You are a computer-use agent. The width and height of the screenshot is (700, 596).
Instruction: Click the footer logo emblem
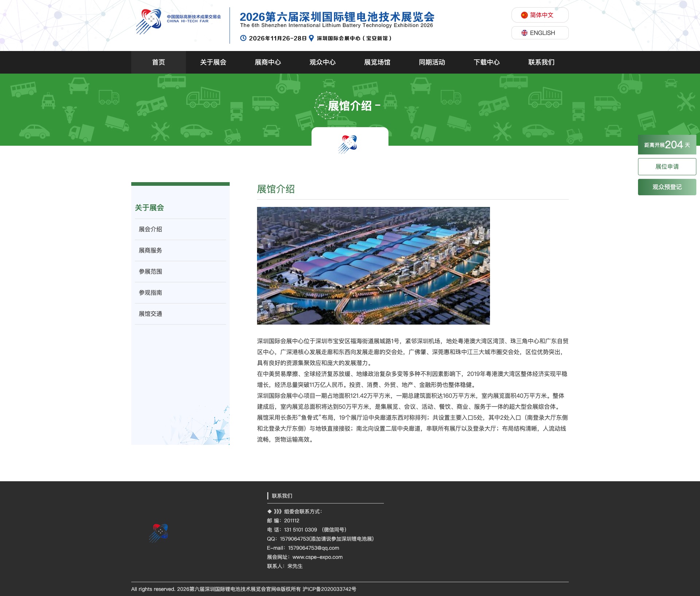(x=159, y=533)
